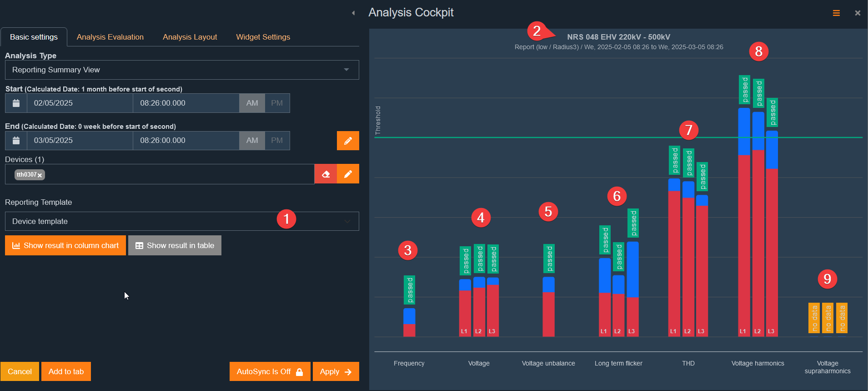Viewport: 868px width, 391px height.
Task: Click the End date calendar icon
Action: pos(16,141)
